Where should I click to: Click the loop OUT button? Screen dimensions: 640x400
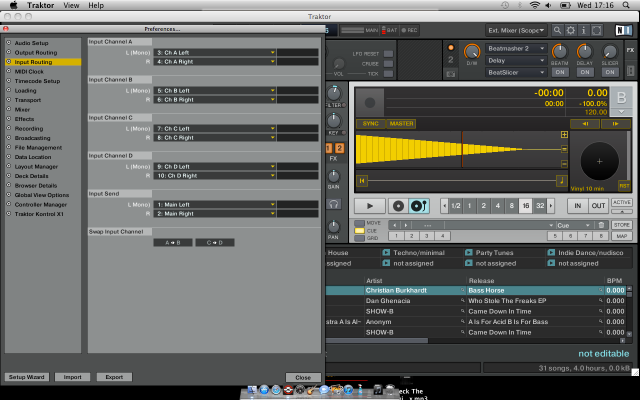point(598,206)
